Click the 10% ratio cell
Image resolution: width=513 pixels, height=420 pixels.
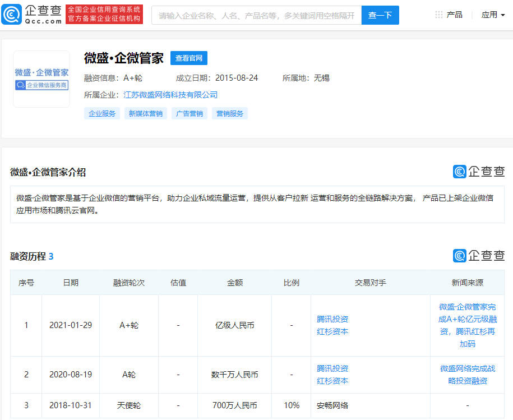click(x=292, y=405)
